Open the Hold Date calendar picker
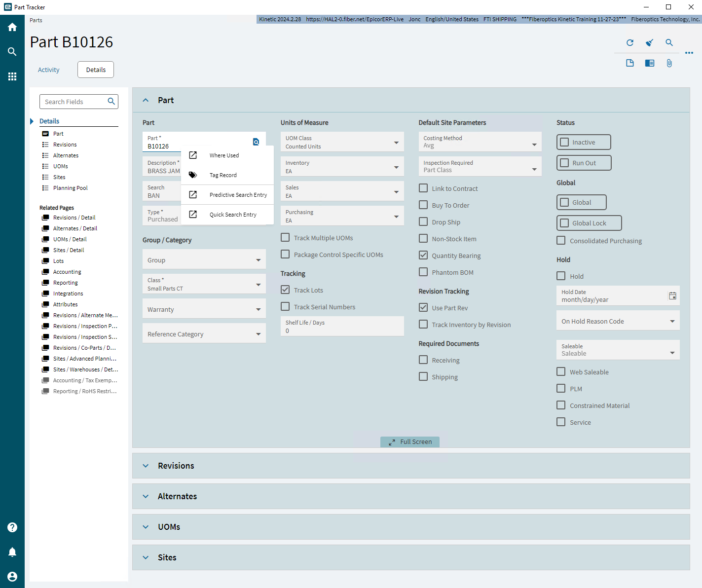This screenshot has height=588, width=702. [x=672, y=296]
